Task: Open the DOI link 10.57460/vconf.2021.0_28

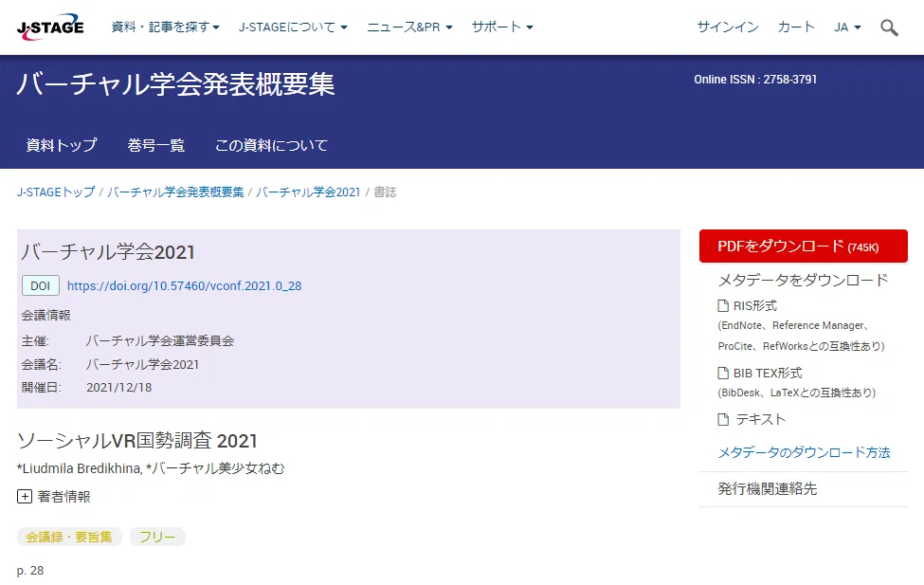Action: point(185,286)
